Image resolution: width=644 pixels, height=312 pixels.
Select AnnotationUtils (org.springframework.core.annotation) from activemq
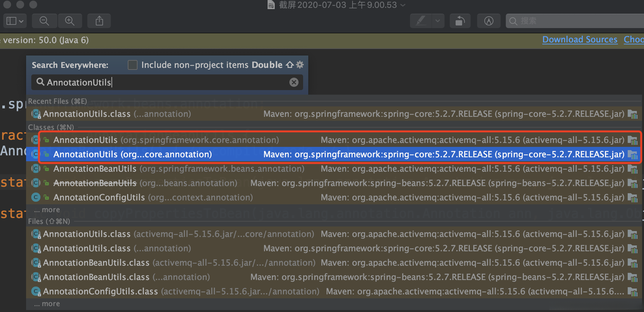pos(334,140)
